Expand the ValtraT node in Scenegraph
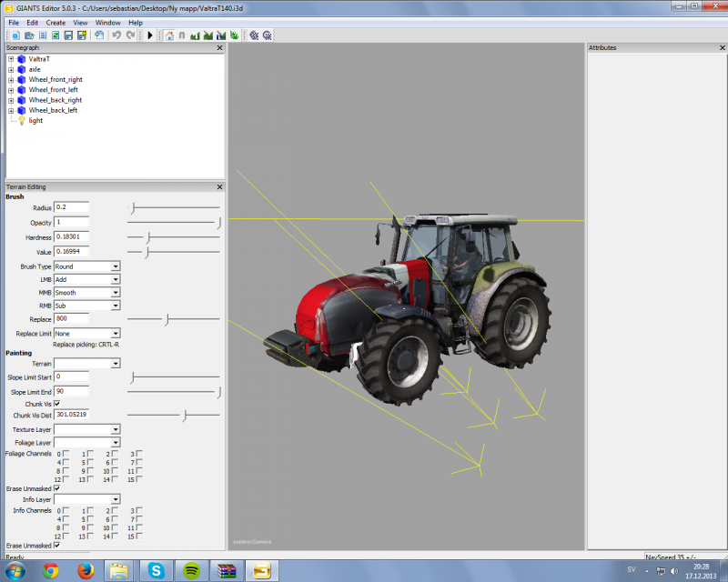The width and height of the screenshot is (728, 582). click(11, 59)
